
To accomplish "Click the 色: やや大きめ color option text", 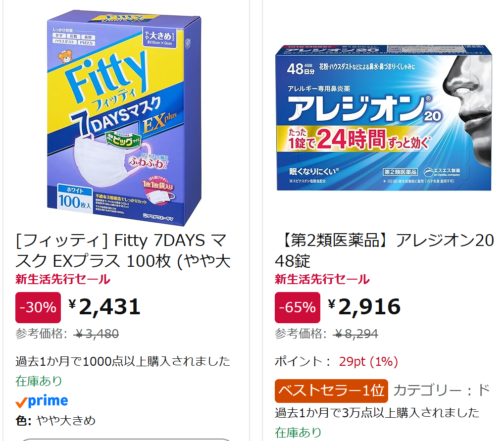I will pos(55,421).
